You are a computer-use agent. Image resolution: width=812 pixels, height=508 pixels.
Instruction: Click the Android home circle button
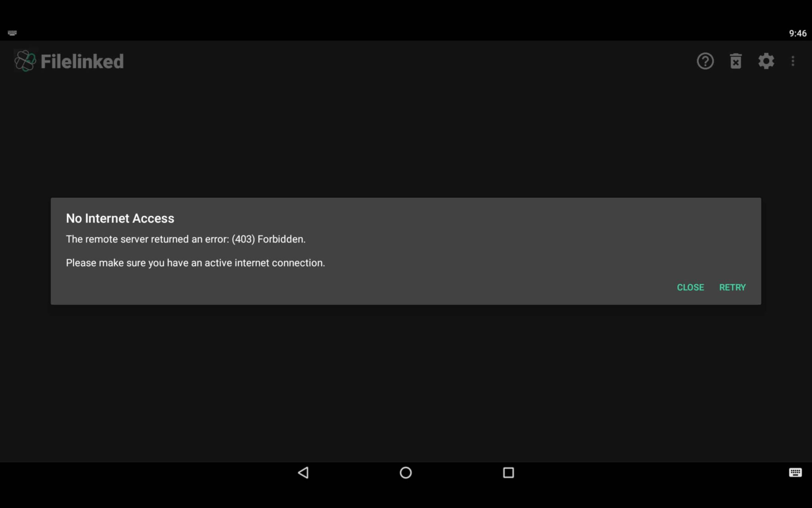(406, 473)
